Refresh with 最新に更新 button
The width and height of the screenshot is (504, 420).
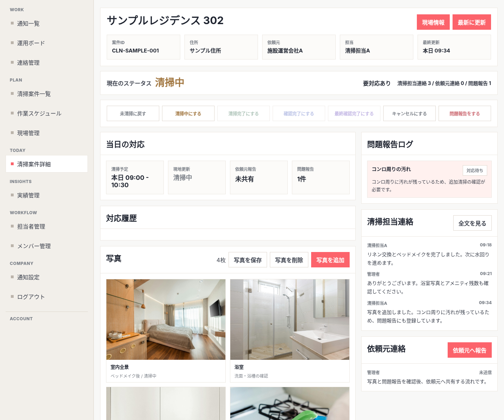[x=472, y=22]
